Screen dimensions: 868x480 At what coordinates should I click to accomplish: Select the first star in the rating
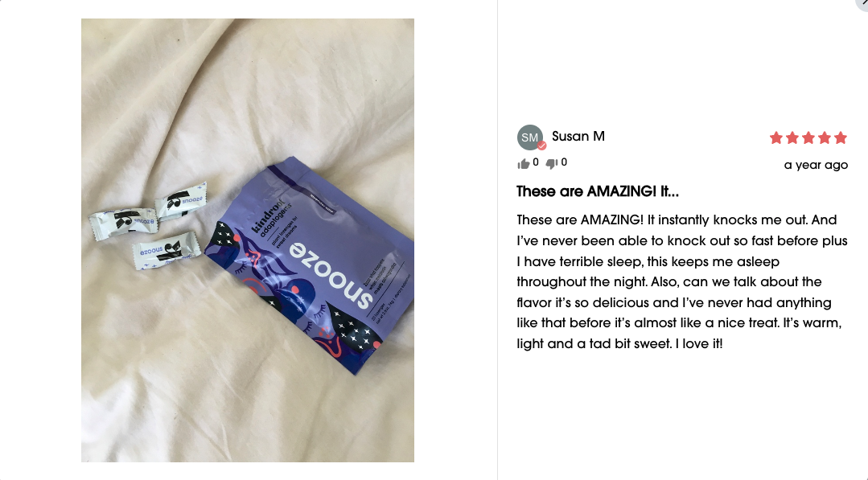click(776, 137)
